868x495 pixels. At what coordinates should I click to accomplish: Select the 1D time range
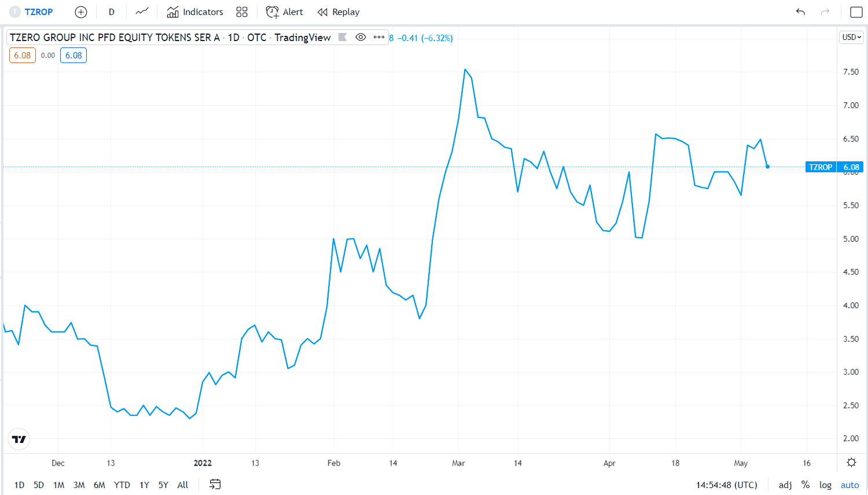click(19, 485)
